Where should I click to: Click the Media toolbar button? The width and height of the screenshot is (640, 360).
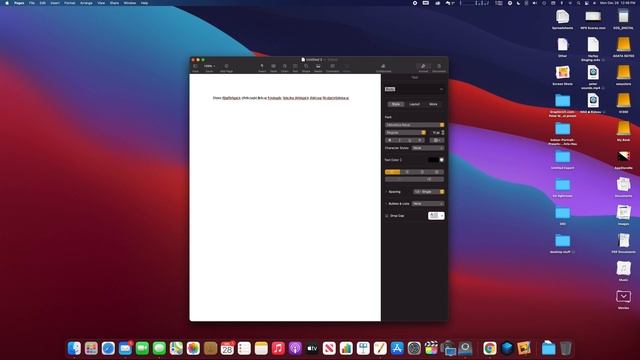318,67
